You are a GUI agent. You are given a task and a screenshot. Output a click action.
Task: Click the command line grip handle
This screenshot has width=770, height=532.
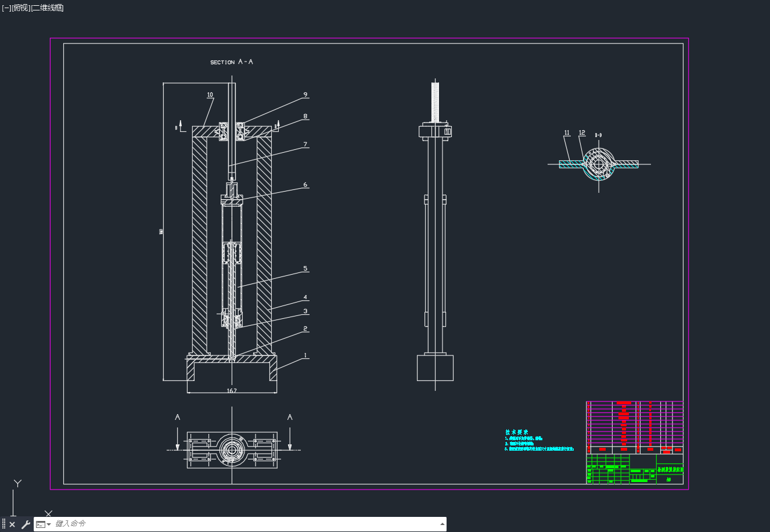(x=3, y=524)
